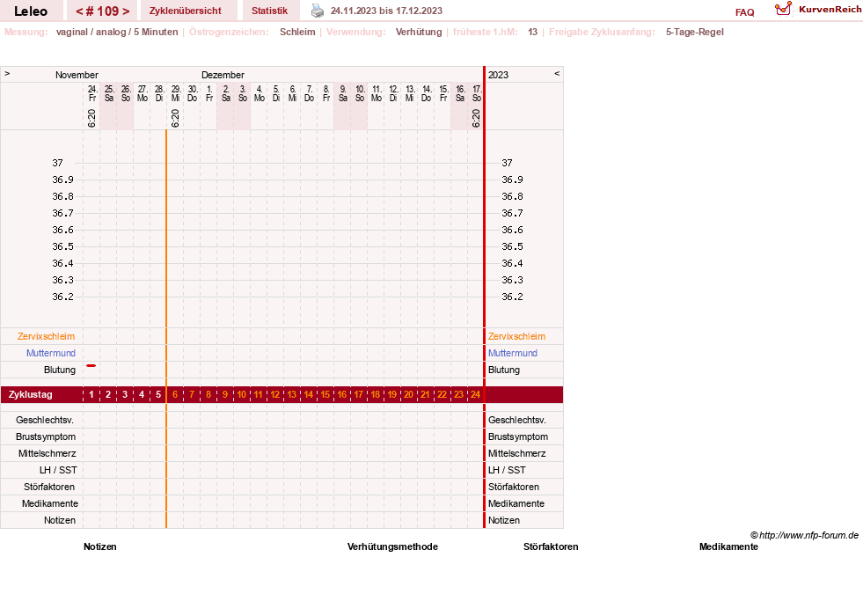The width and height of the screenshot is (863, 616).
Task: Open the Zyklenübersicht tab
Action: coord(185,11)
